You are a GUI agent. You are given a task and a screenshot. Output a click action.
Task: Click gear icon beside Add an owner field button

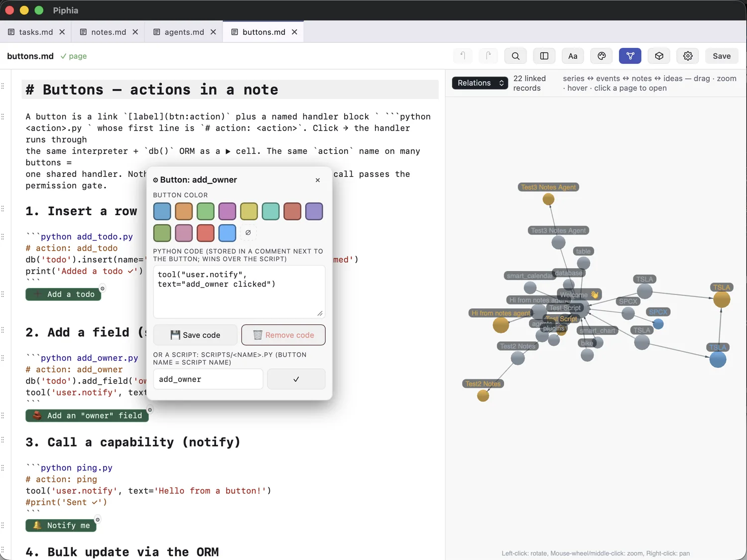click(150, 410)
